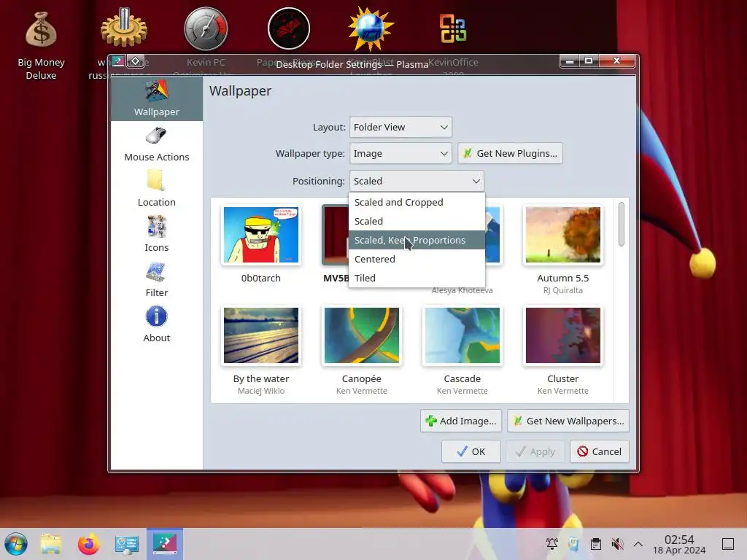Open notifications bell in tray

tap(551, 544)
